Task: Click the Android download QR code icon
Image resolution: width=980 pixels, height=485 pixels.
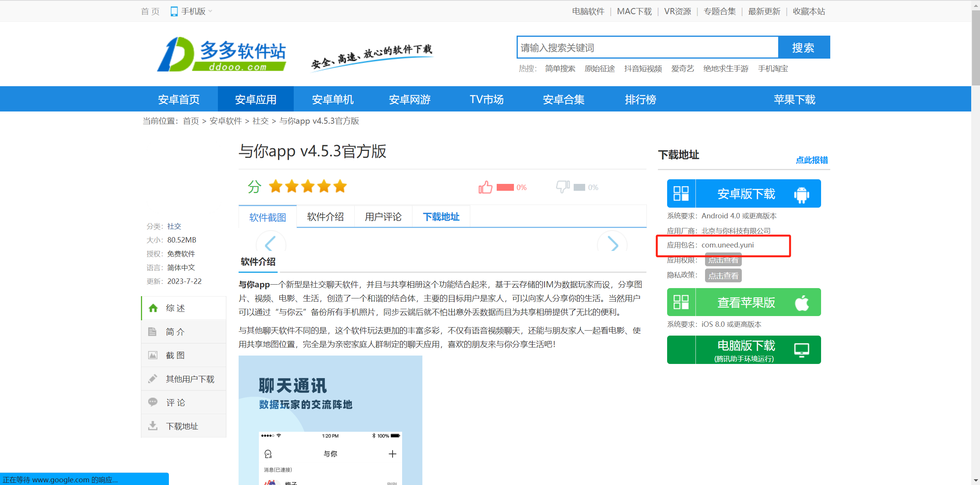Action: pos(681,193)
